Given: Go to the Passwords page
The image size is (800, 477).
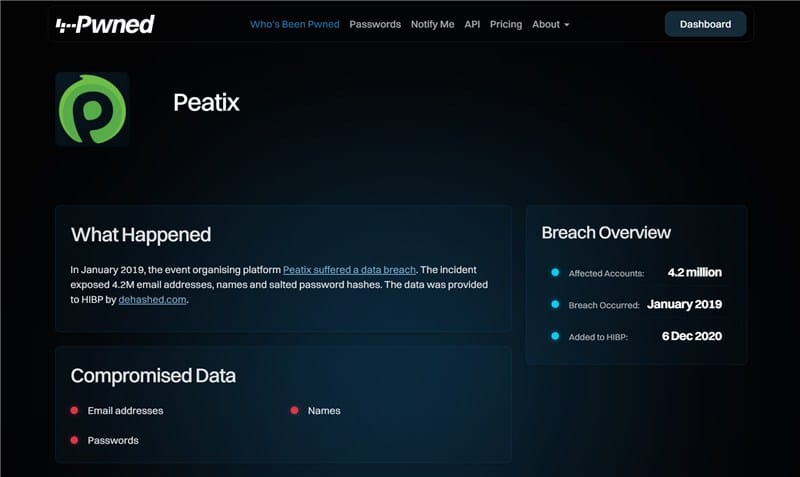Looking at the screenshot, I should (375, 24).
